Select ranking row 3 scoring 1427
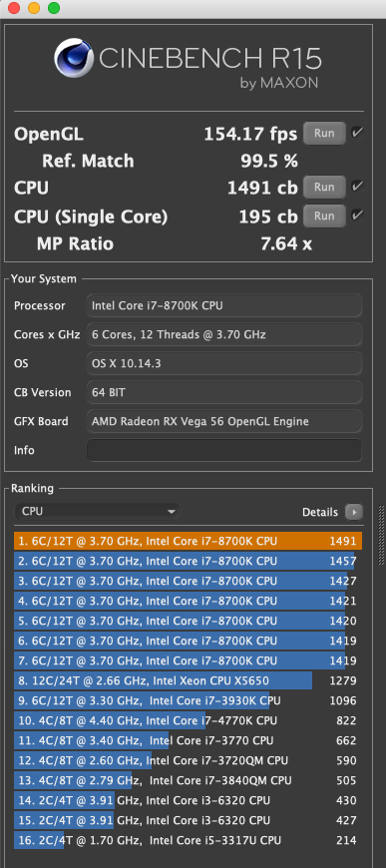Image resolution: width=386 pixels, height=868 pixels. click(188, 581)
